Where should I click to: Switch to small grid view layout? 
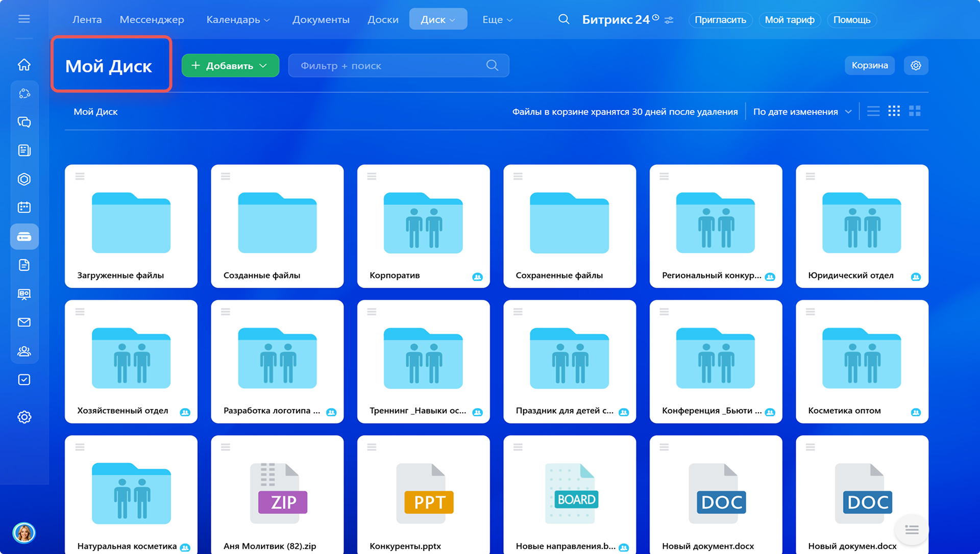894,111
